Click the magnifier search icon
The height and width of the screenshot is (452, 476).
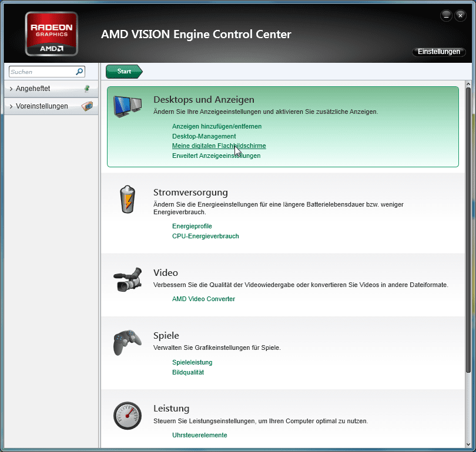[79, 72]
